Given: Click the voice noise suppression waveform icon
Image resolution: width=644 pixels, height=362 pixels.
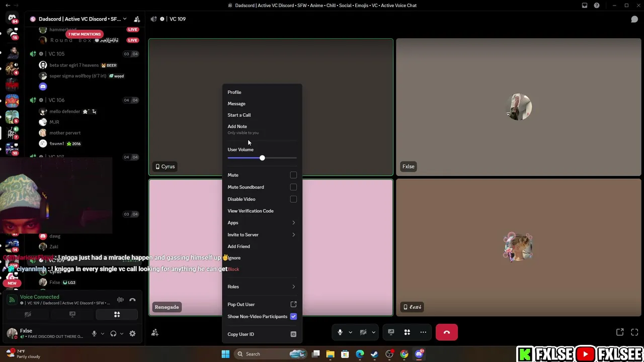Looking at the screenshot, I should [x=120, y=300].
